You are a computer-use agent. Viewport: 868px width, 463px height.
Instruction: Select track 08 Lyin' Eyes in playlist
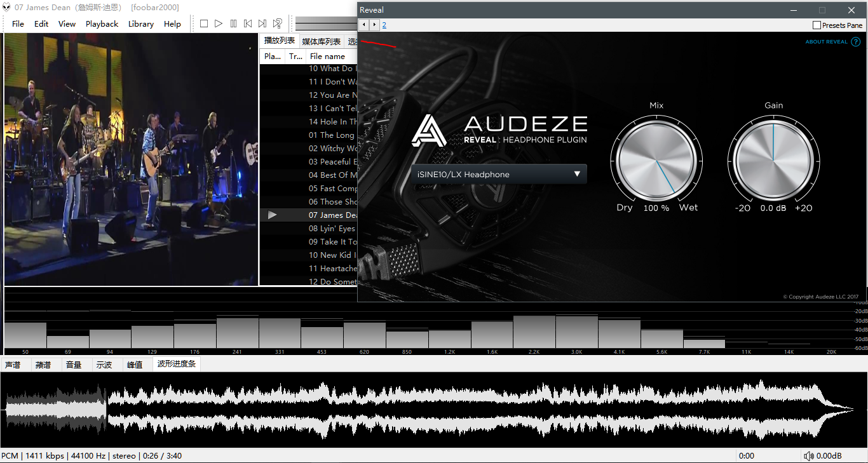point(332,229)
